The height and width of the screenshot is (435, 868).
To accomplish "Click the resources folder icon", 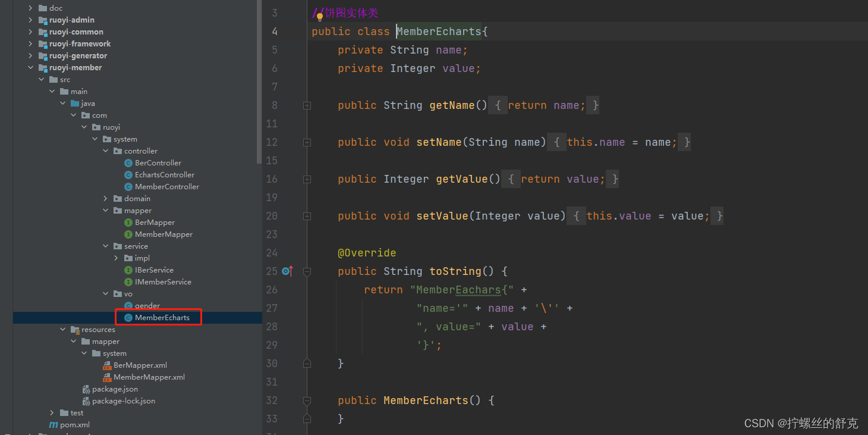I will pyautogui.click(x=75, y=330).
